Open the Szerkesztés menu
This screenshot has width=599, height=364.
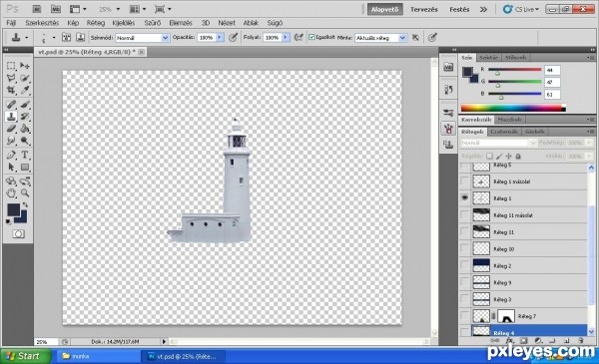click(x=42, y=23)
